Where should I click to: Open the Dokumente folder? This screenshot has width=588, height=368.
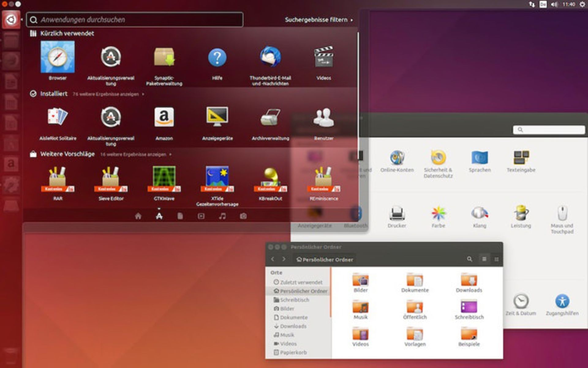coord(415,283)
